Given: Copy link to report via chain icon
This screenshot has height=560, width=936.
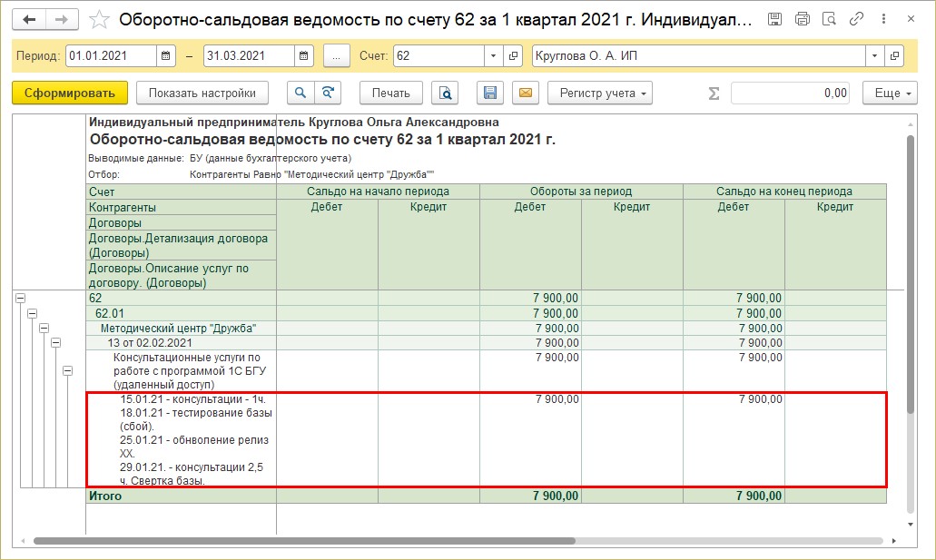Looking at the screenshot, I should tap(855, 19).
